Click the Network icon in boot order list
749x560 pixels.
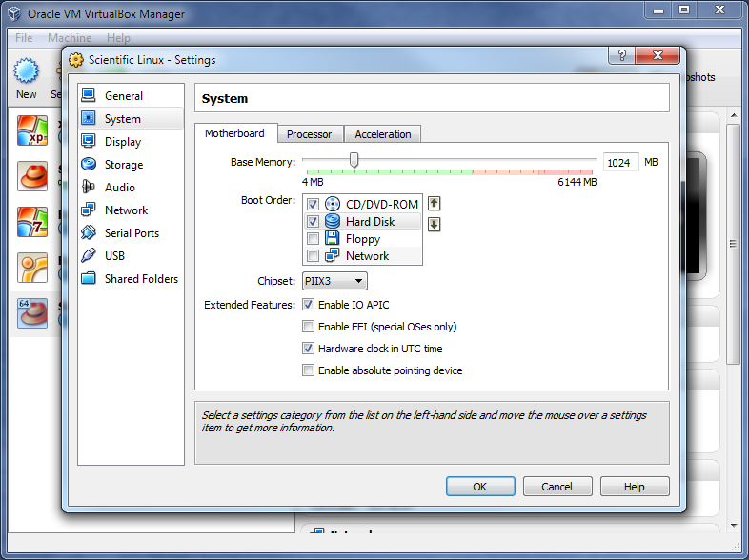click(x=333, y=255)
